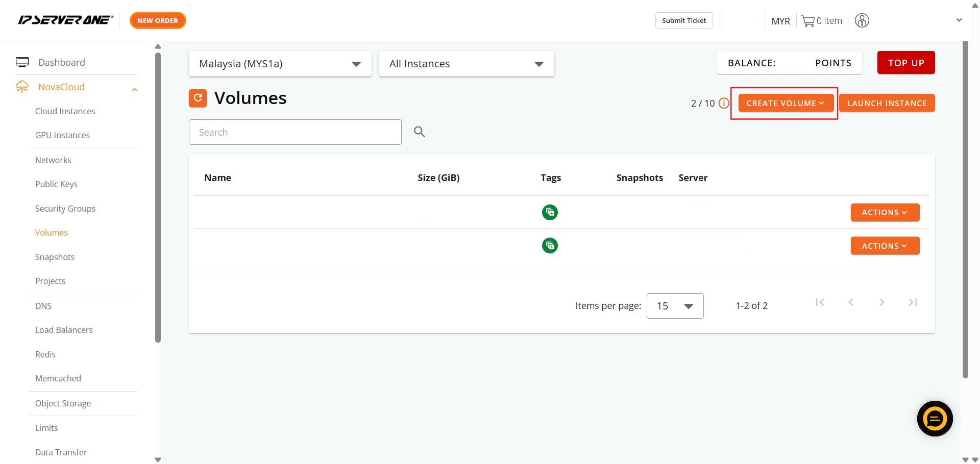This screenshot has height=464, width=980.
Task: Go to the first page of results
Action: [x=820, y=302]
